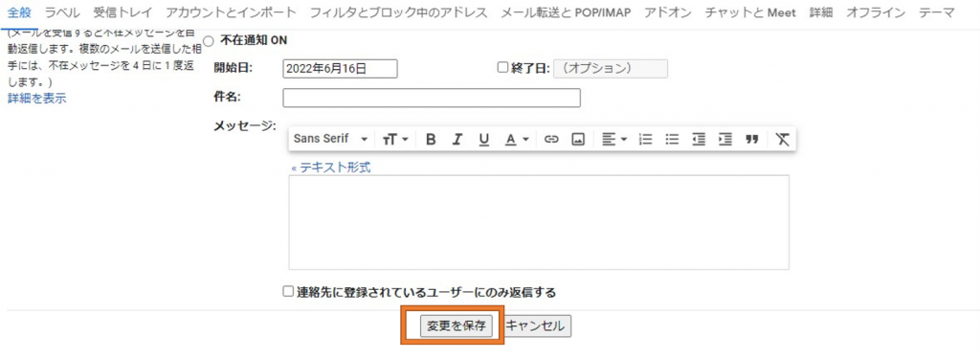Create a numbered list
Viewport: 980px width, 359px height.
pyautogui.click(x=645, y=139)
